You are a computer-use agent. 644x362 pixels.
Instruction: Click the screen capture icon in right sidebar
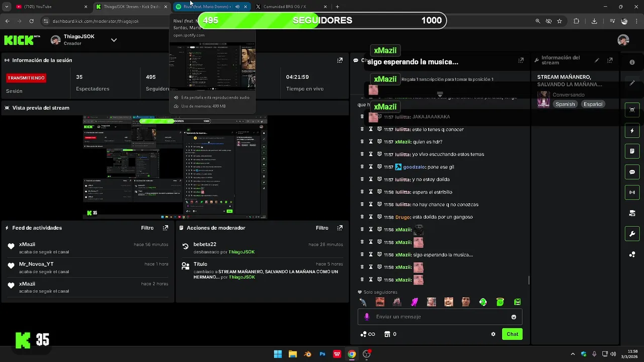632,110
